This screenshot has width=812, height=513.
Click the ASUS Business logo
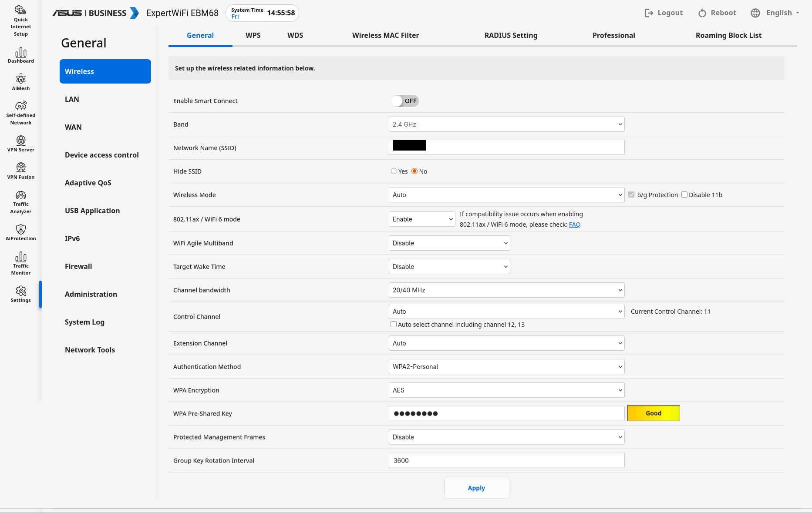pos(95,13)
